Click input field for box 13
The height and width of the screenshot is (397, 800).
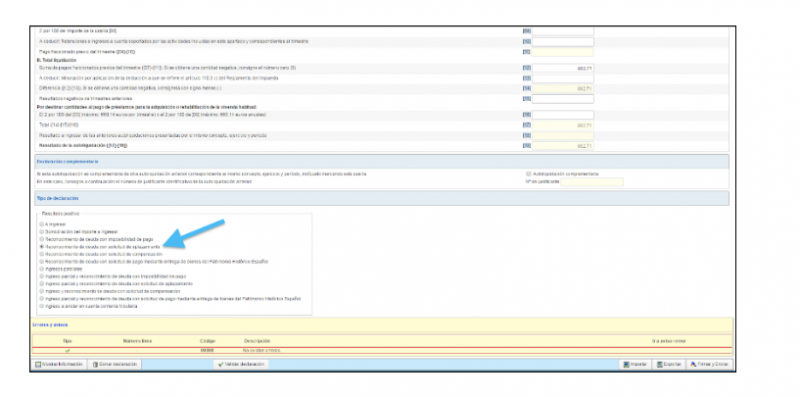point(563,79)
